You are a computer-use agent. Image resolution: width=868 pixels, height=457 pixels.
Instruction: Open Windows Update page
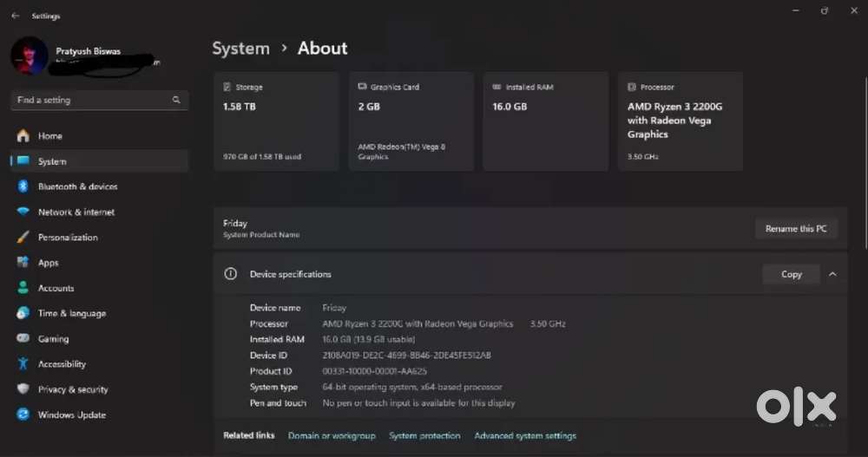[71, 415]
